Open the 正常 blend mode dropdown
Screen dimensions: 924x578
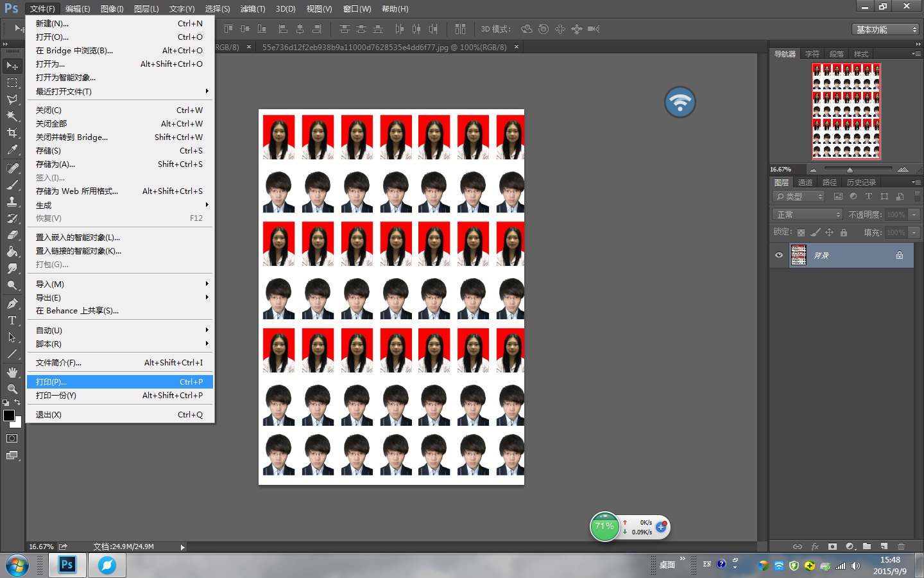pyautogui.click(x=807, y=215)
